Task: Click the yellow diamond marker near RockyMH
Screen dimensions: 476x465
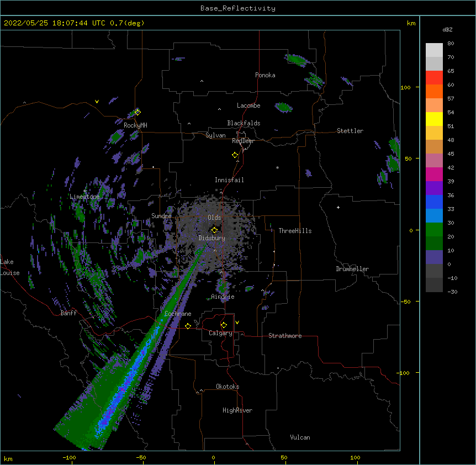Action: 137,112
